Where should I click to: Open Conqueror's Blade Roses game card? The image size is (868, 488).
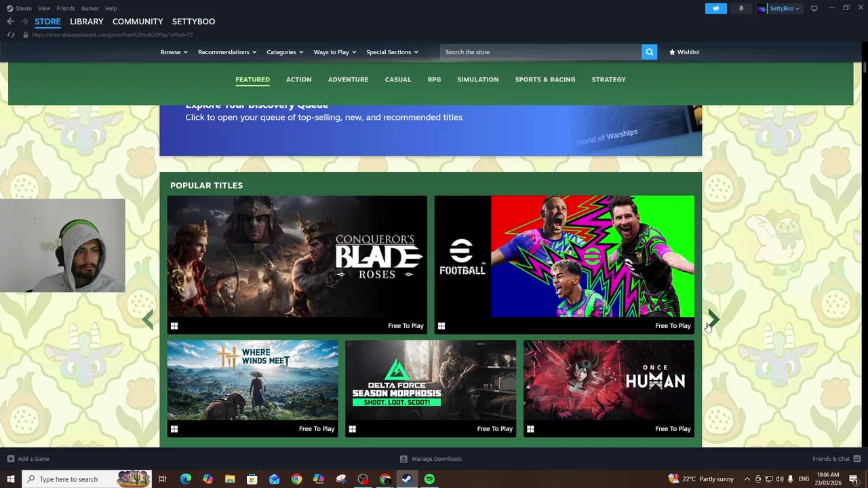point(297,265)
